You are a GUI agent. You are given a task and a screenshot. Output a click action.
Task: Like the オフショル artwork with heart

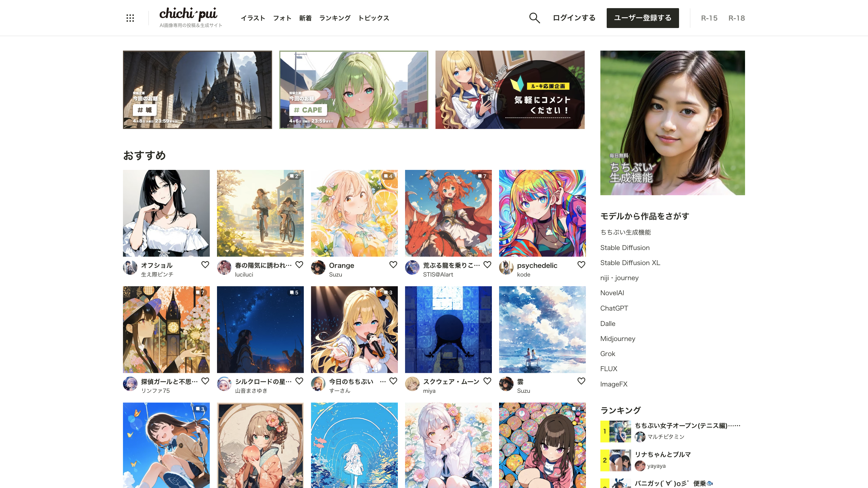tap(205, 265)
